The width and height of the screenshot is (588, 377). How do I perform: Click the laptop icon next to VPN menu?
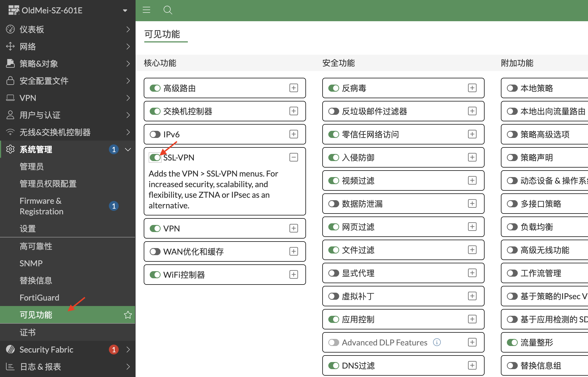(x=10, y=98)
